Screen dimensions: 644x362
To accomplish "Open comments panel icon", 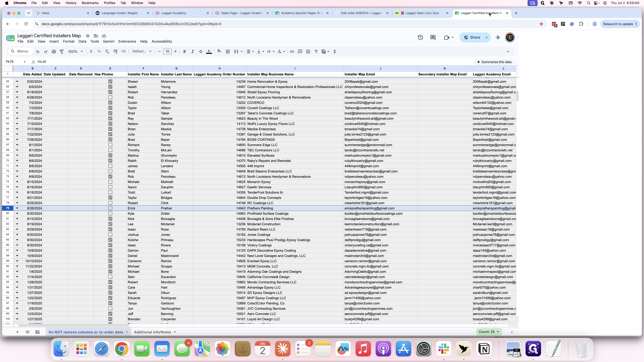I will click(x=433, y=37).
